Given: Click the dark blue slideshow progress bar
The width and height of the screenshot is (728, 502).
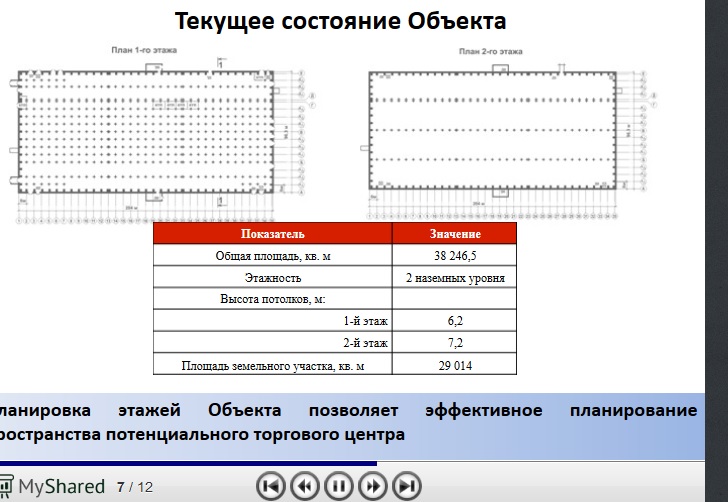Looking at the screenshot, I should point(190,463).
